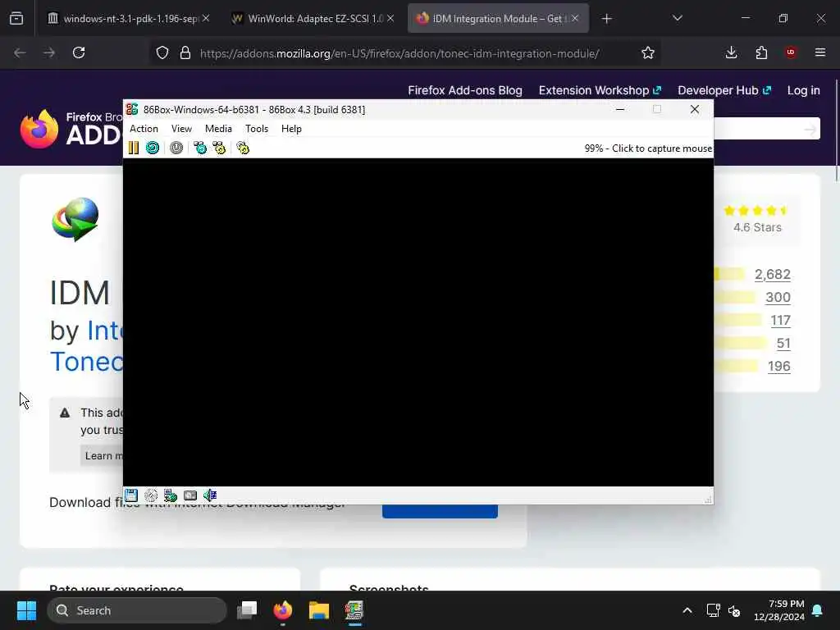840x630 pixels.
Task: Click the Firefox address bar URL
Action: [x=399, y=53]
